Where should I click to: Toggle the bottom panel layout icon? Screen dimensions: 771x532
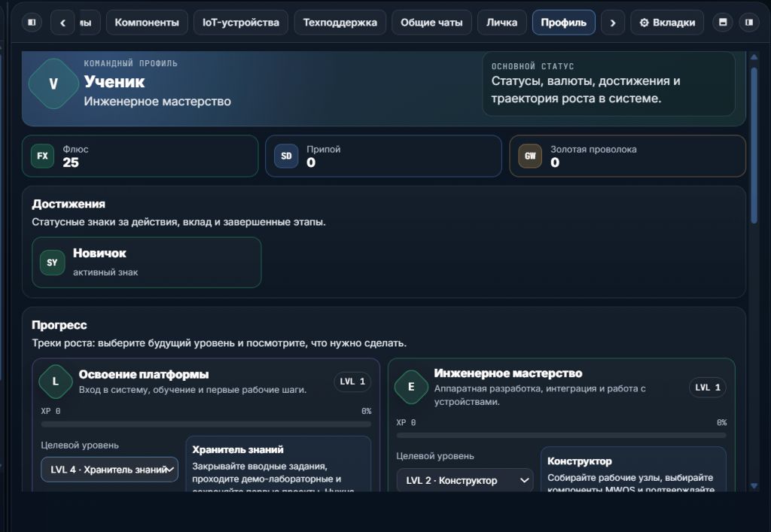click(x=723, y=22)
